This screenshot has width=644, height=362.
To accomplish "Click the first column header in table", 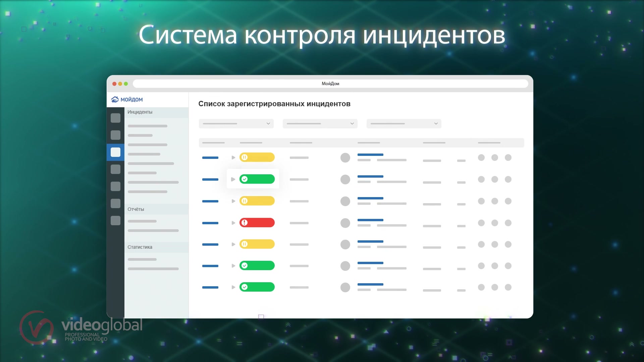I will click(213, 143).
